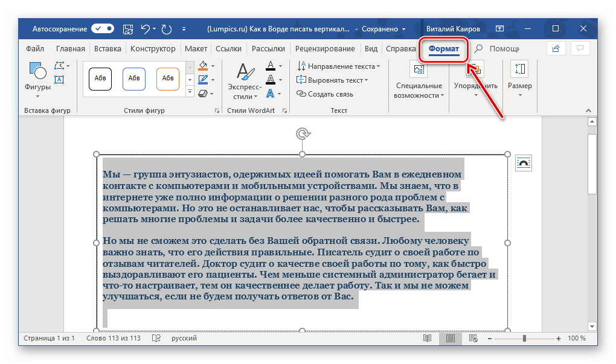Screen dimensions: 616x364
Task: Switch to the Ссылки tab
Action: coord(228,49)
